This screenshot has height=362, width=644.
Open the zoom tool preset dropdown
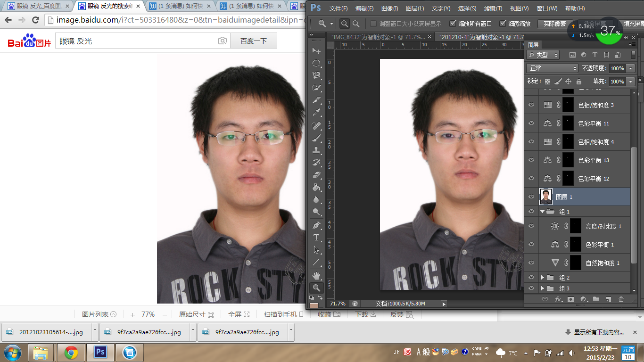[x=332, y=24]
